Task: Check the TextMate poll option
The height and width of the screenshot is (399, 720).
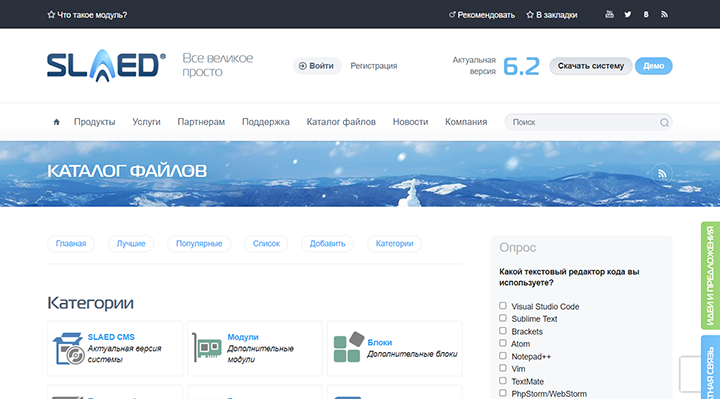Action: coord(503,381)
